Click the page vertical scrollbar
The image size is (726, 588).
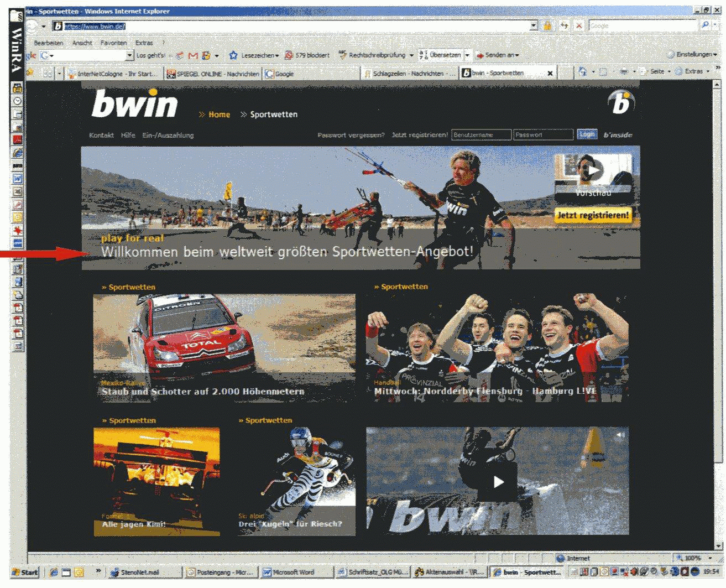717,315
